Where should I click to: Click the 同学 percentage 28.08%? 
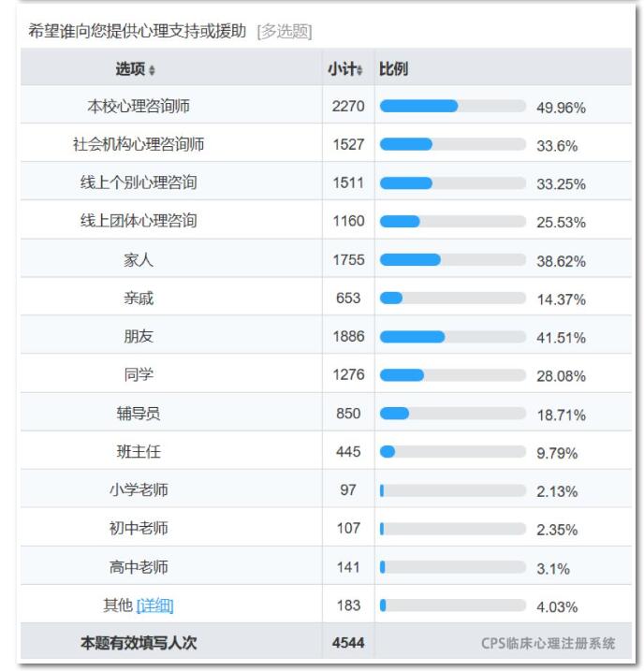pyautogui.click(x=561, y=376)
